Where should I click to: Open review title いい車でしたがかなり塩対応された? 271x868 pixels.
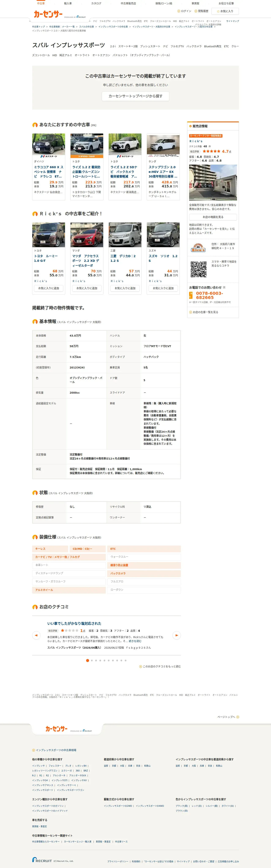pos(75,623)
